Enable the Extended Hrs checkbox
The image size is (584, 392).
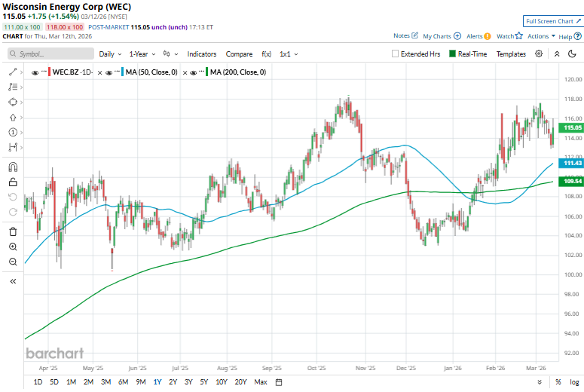396,54
